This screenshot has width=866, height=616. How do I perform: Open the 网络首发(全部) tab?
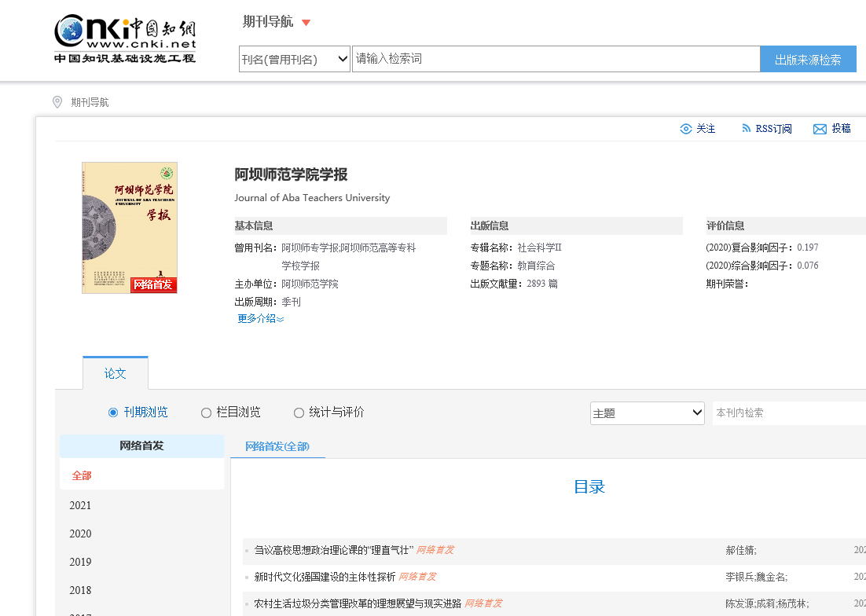tap(277, 446)
